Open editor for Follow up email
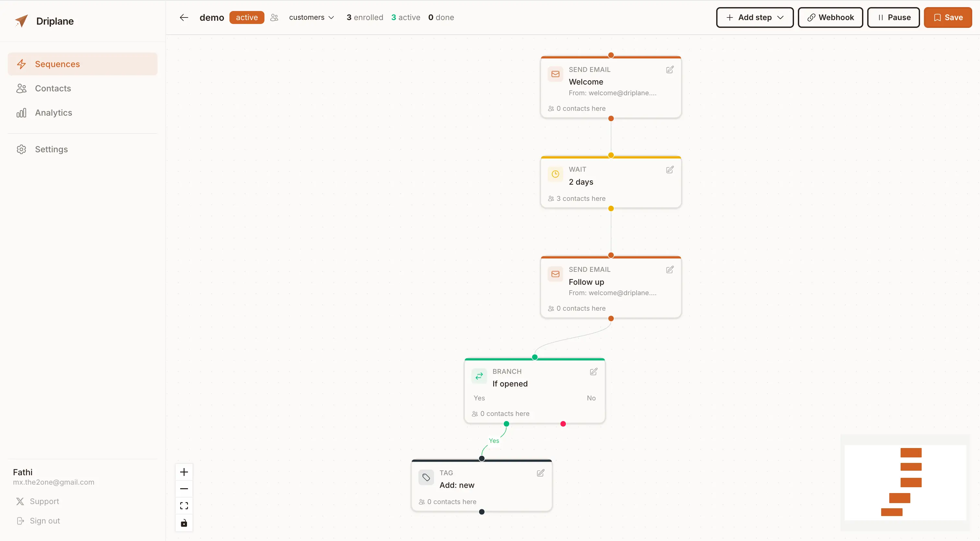The height and width of the screenshot is (541, 980). click(670, 270)
